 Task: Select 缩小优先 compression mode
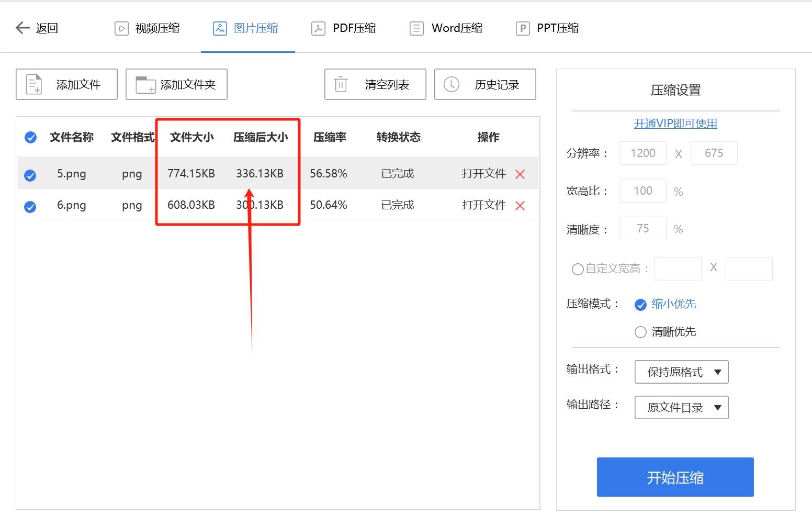[x=640, y=305]
